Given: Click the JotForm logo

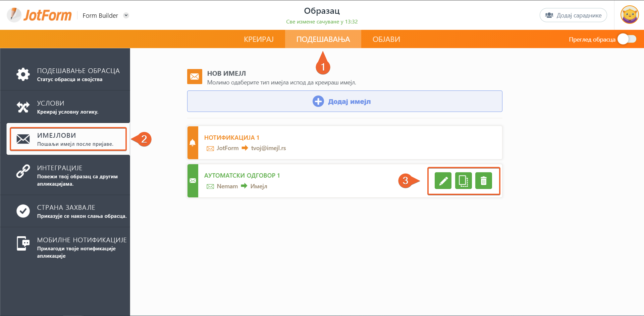Looking at the screenshot, I should pyautogui.click(x=39, y=15).
